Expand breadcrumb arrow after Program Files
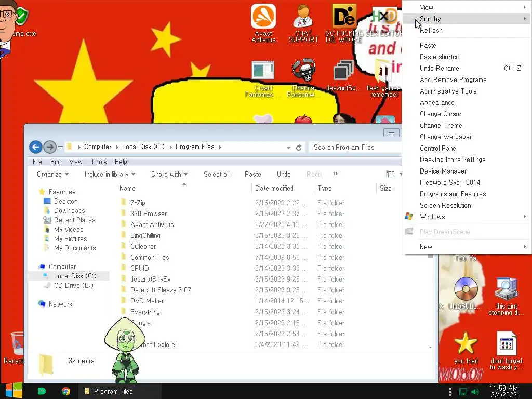The width and height of the screenshot is (532, 399). point(220,147)
